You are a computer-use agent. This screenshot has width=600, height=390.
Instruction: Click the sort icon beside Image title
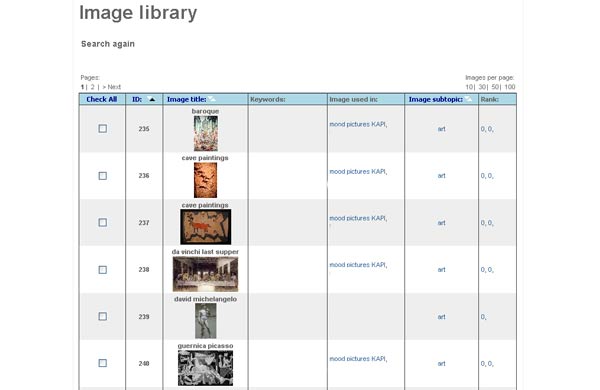point(212,100)
